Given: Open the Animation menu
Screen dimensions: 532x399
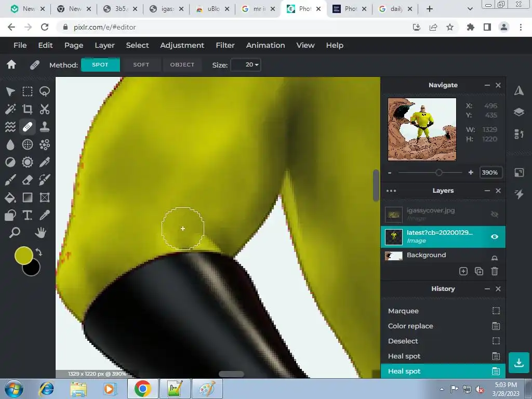Looking at the screenshot, I should [x=265, y=45].
